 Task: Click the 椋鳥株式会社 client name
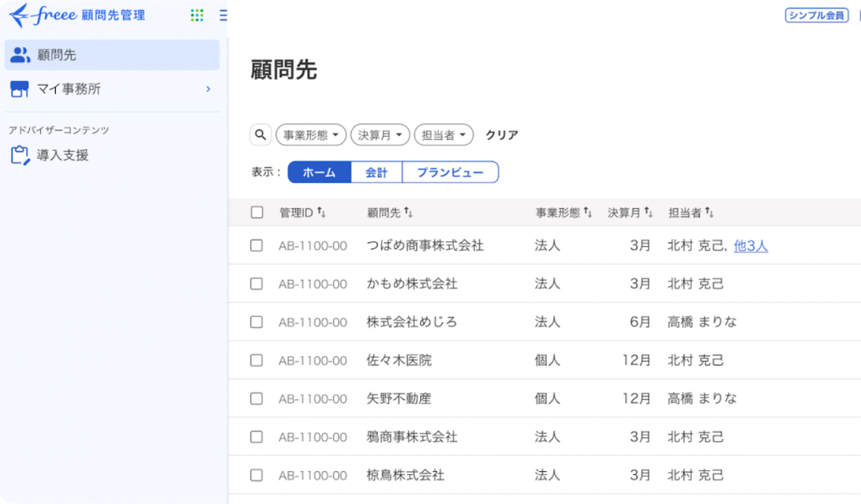(405, 475)
